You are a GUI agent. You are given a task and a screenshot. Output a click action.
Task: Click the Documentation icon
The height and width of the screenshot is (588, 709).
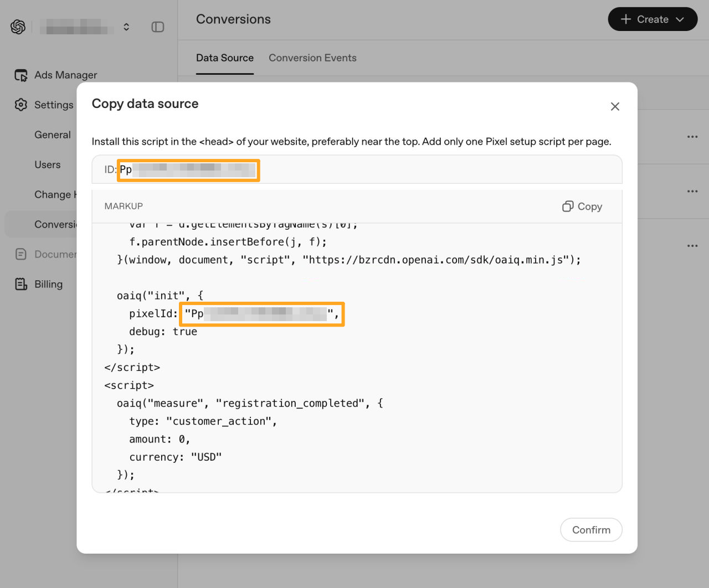point(21,254)
